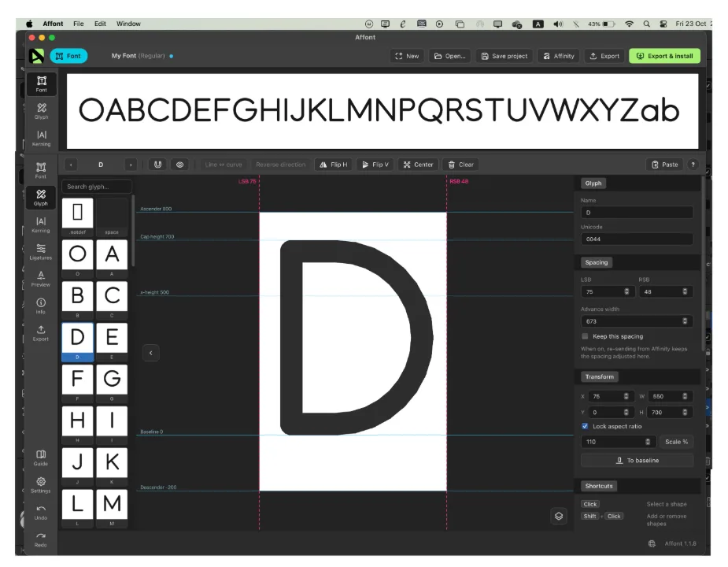The width and height of the screenshot is (728, 567).
Task: Open the Window menu
Action: 128,24
